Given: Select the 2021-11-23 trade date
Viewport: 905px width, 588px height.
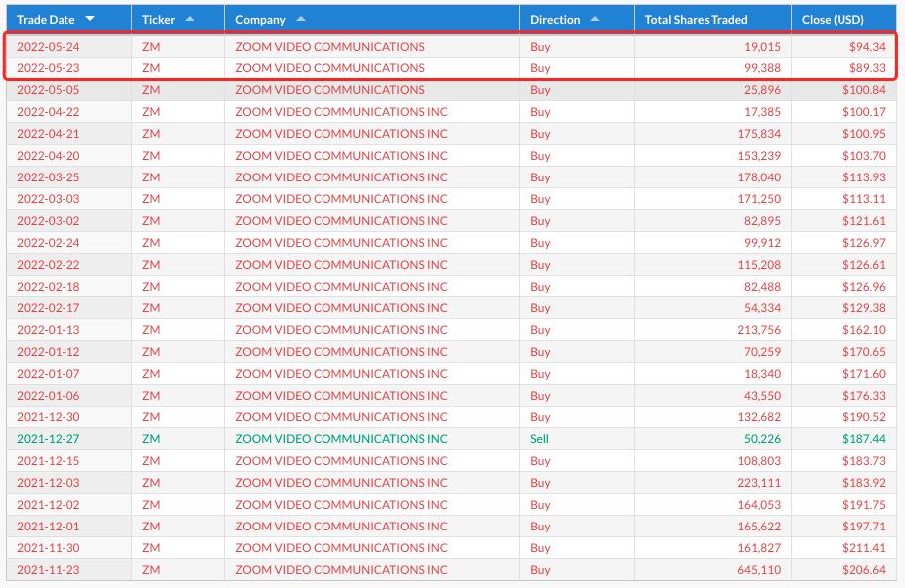Looking at the screenshot, I should point(48,570).
